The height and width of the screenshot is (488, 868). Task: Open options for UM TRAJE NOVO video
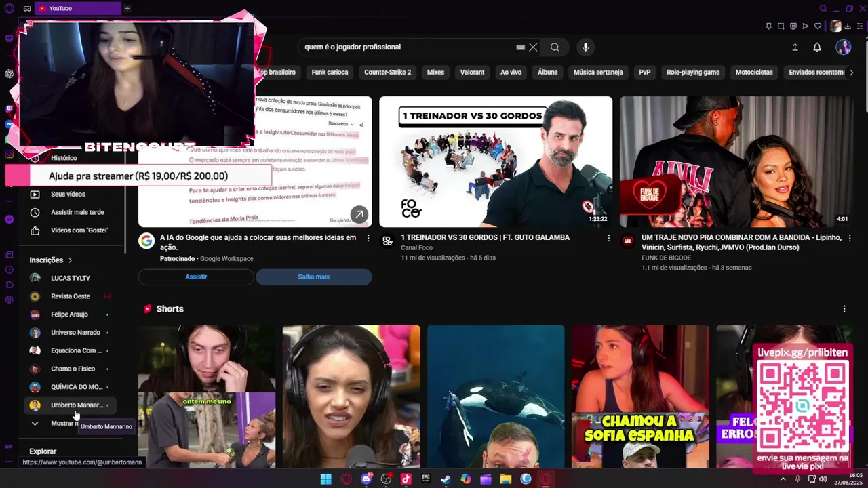[849, 239]
